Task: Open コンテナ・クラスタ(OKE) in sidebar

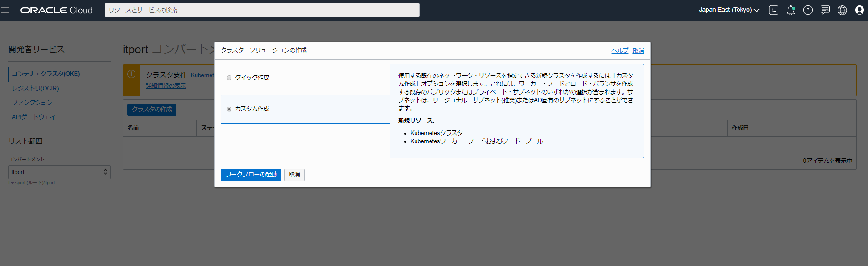Action: (x=46, y=74)
